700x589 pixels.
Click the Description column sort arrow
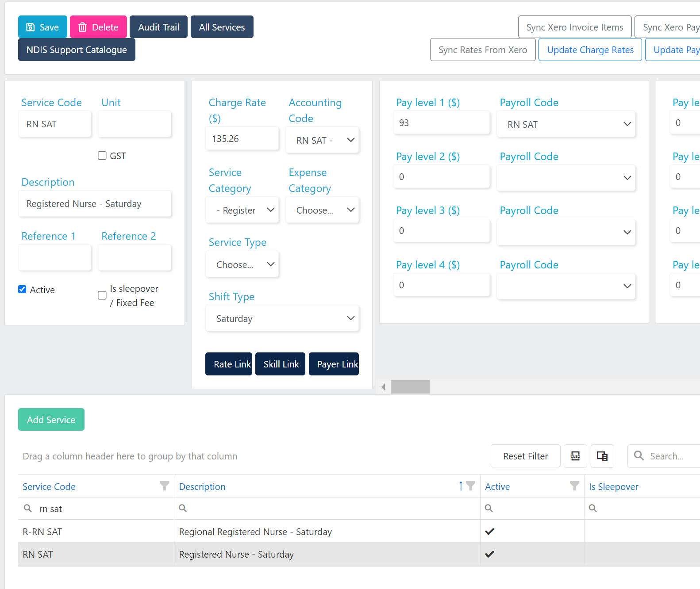461,486
